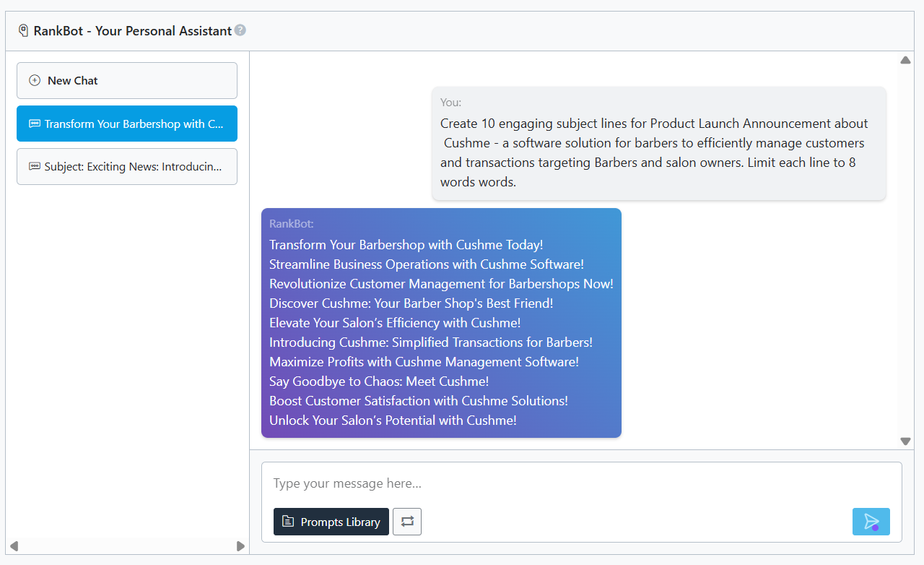Viewport: 924px width, 565px height.
Task: Click the chat bubble icon beside Transform Your Barbershop
Action: [34, 124]
